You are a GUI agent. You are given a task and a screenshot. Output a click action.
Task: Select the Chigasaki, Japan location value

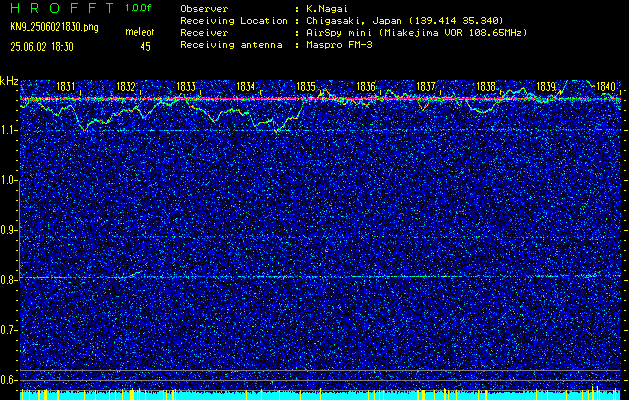[405, 21]
